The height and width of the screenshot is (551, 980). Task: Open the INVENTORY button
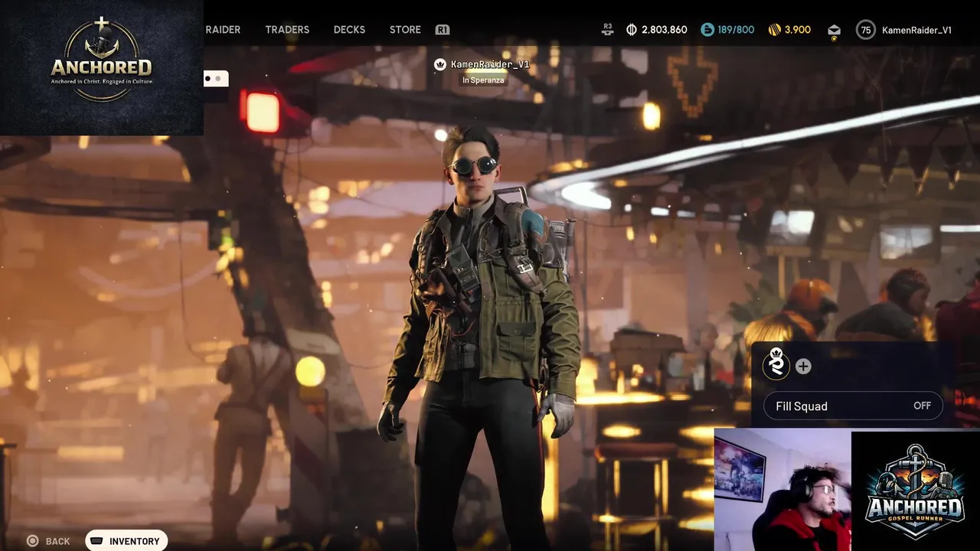click(126, 541)
